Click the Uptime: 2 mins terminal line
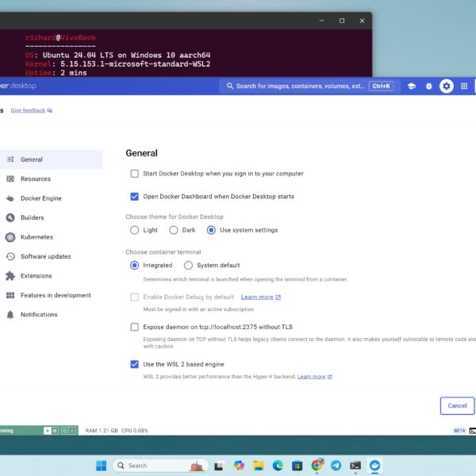 pyautogui.click(x=56, y=73)
